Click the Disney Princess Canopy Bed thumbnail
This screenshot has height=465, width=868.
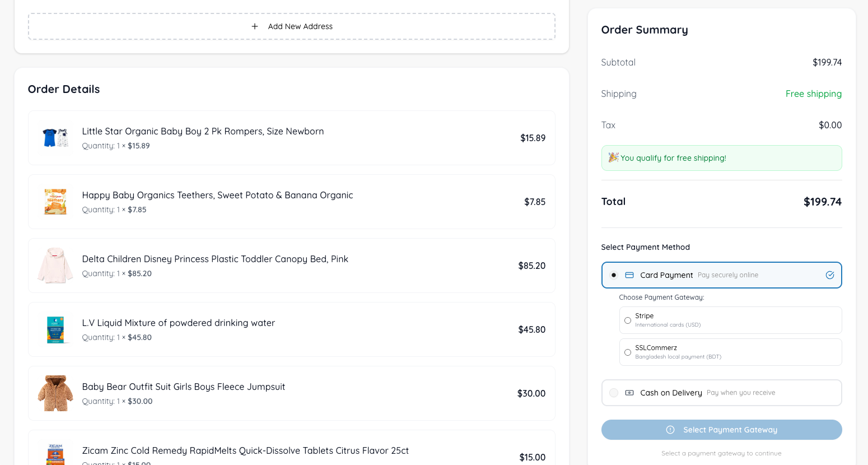(x=55, y=265)
